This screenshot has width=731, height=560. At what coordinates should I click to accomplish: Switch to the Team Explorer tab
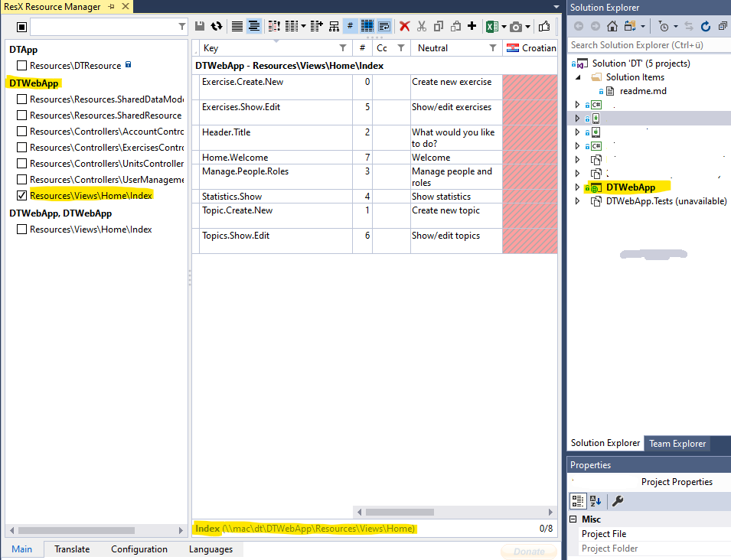pyautogui.click(x=677, y=442)
